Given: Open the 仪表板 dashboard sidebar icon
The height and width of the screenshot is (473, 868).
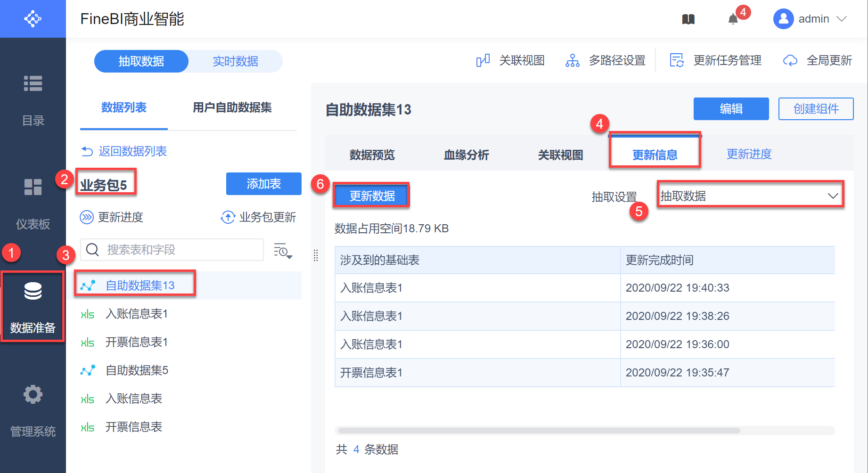Looking at the screenshot, I should [33, 187].
